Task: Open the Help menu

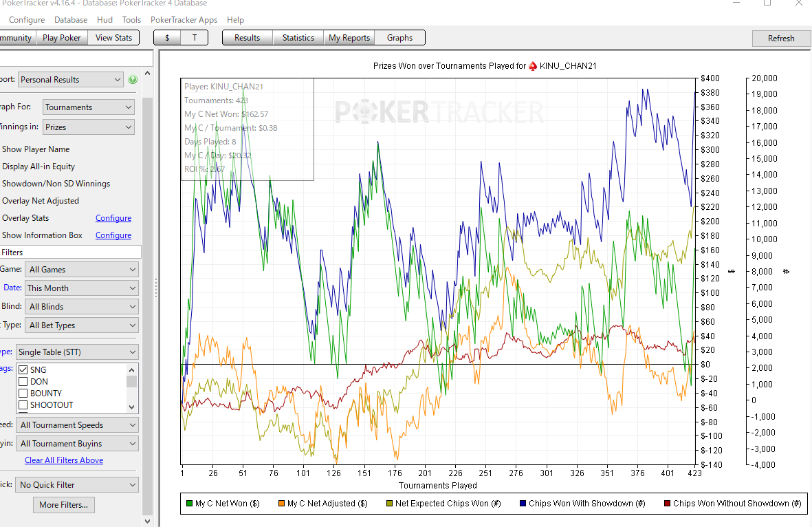Action: [235, 20]
